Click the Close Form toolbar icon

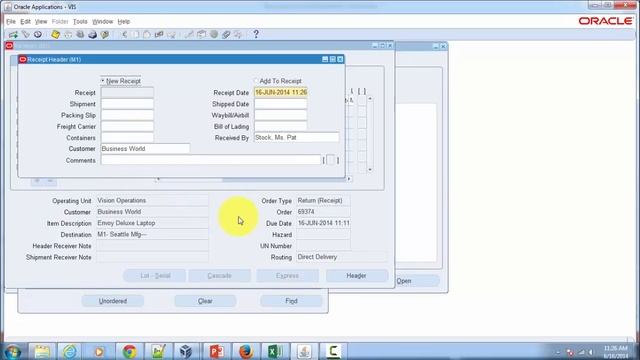[105, 35]
